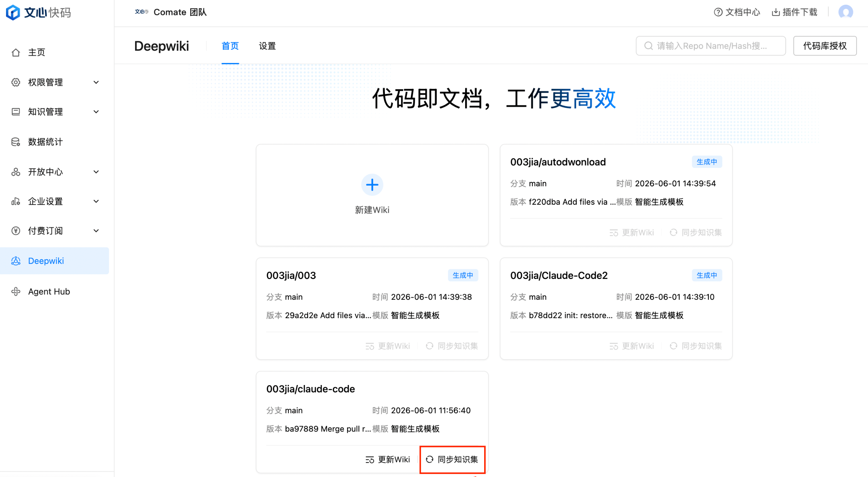Open the 003jia/Claude-Code2 card title
868x477 pixels.
pos(559,276)
